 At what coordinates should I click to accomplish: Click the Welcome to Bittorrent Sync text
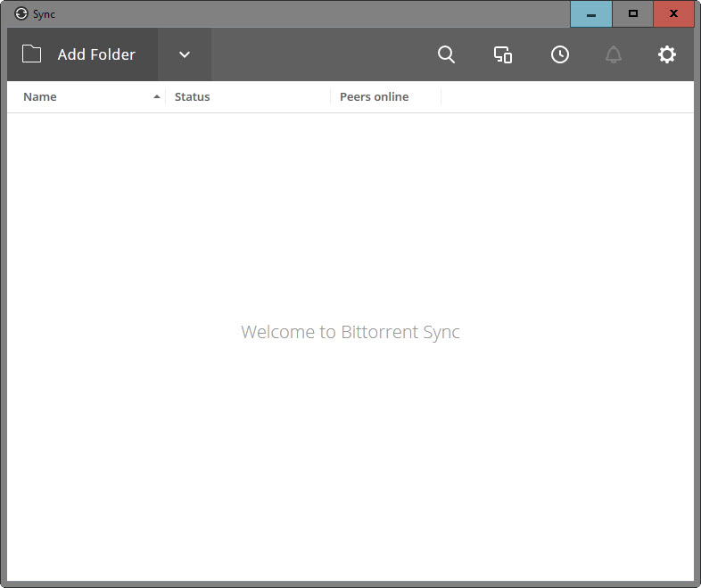tap(350, 332)
